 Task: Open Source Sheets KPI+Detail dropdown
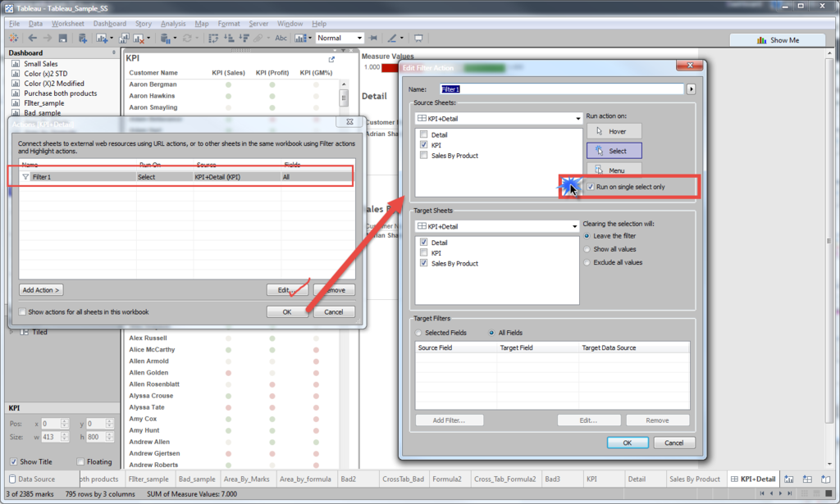(498, 118)
